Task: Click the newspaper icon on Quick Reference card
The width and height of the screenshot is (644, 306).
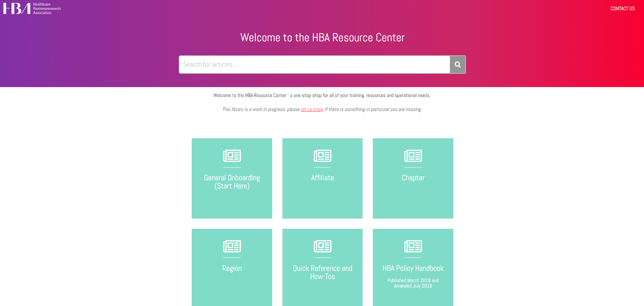Action: [322, 246]
